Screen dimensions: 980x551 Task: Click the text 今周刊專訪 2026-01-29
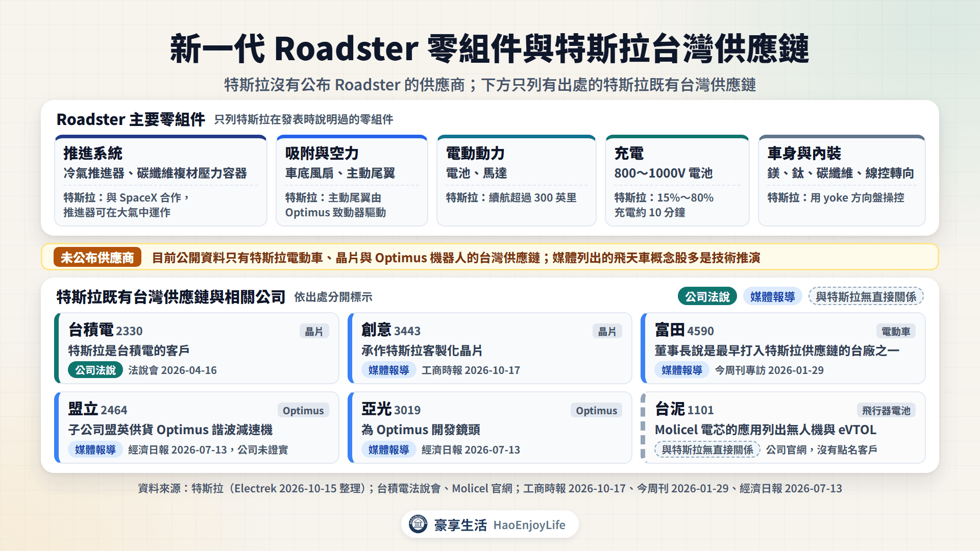point(769,370)
